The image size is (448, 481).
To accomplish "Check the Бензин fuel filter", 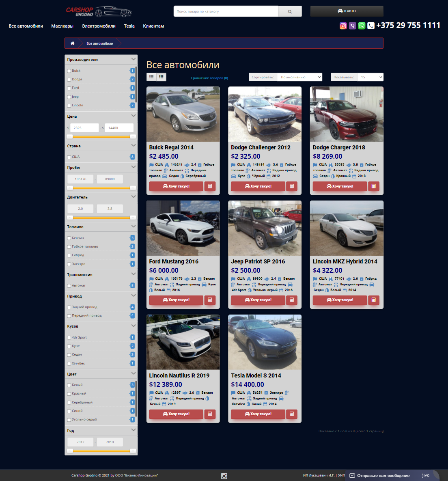I will click(x=69, y=238).
